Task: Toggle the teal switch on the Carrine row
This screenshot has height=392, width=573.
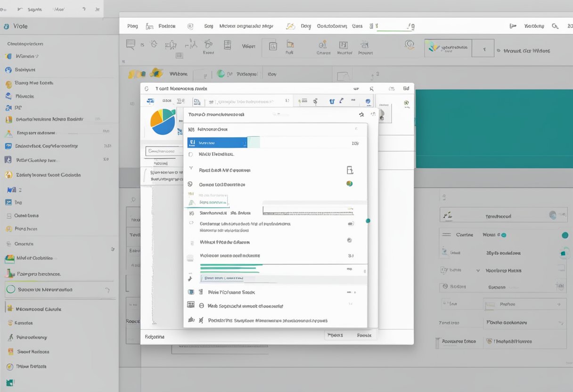Action: 565,235
